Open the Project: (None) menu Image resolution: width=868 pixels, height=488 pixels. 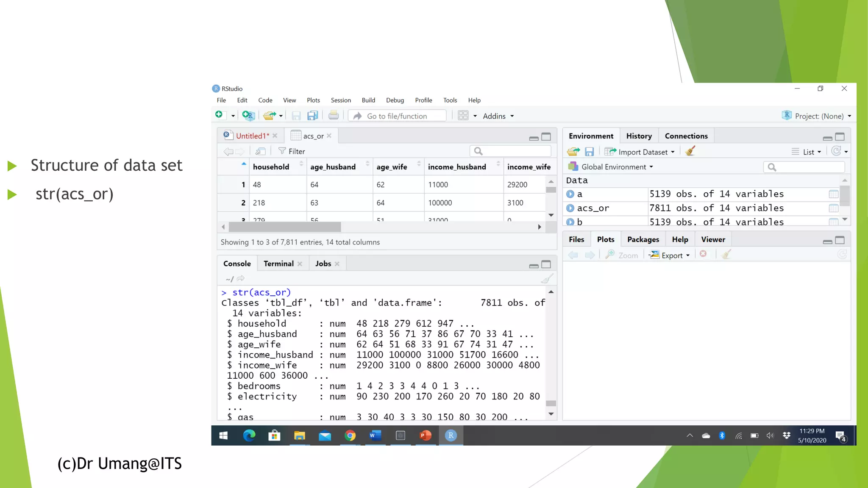click(x=817, y=116)
